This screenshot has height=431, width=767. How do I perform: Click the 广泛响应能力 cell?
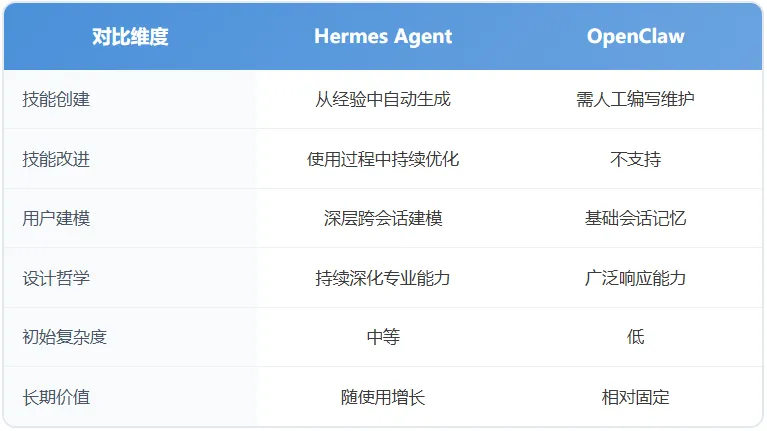pyautogui.click(x=635, y=278)
